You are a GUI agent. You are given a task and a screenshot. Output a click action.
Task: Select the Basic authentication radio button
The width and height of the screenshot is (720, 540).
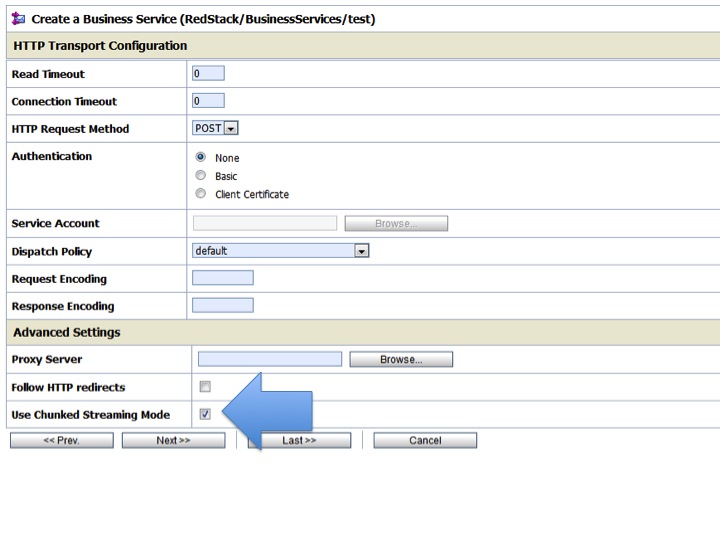(x=201, y=175)
